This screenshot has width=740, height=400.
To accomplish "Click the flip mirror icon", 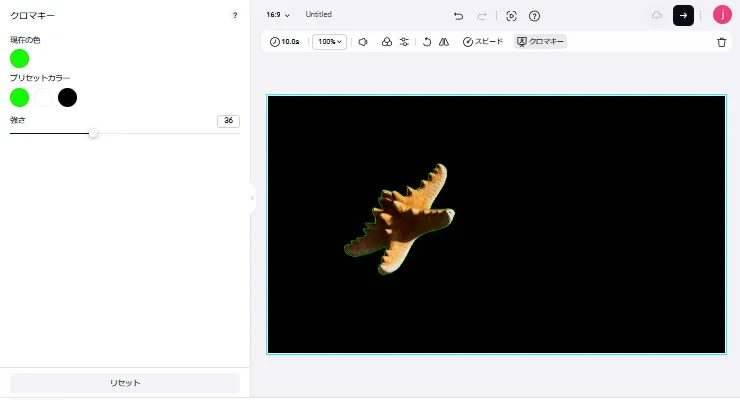I will 443,42.
